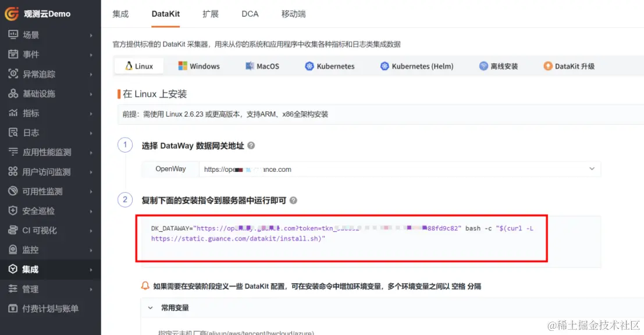Screen dimensions: 644x335
Task: Expand the 指标 menu arrow
Action: click(x=91, y=114)
